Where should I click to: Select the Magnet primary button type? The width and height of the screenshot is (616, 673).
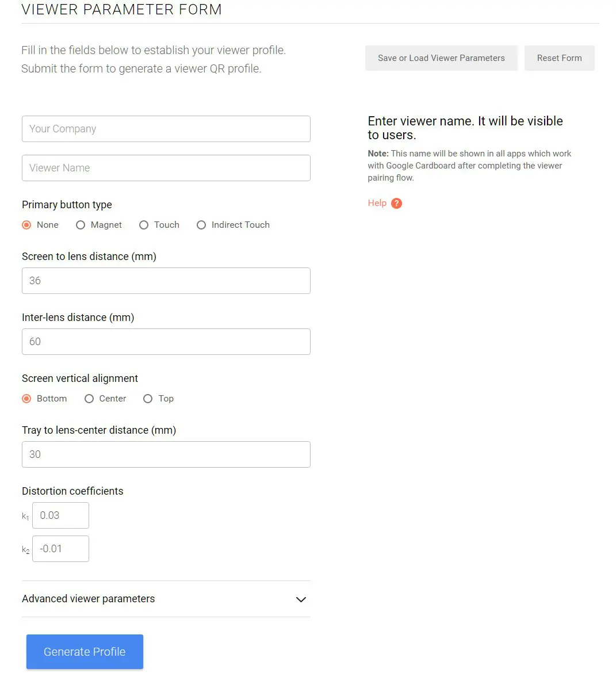pos(81,225)
